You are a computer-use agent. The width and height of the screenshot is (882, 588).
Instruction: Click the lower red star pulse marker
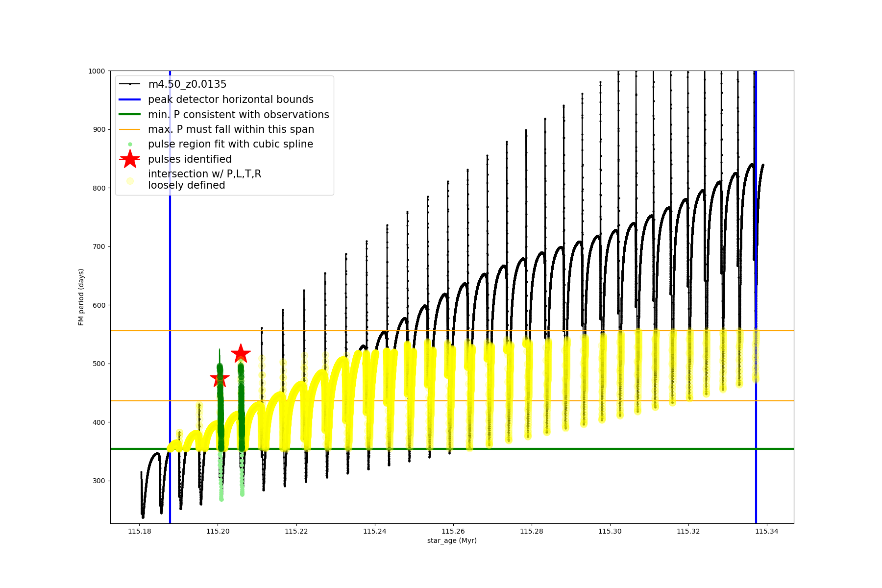(x=220, y=378)
